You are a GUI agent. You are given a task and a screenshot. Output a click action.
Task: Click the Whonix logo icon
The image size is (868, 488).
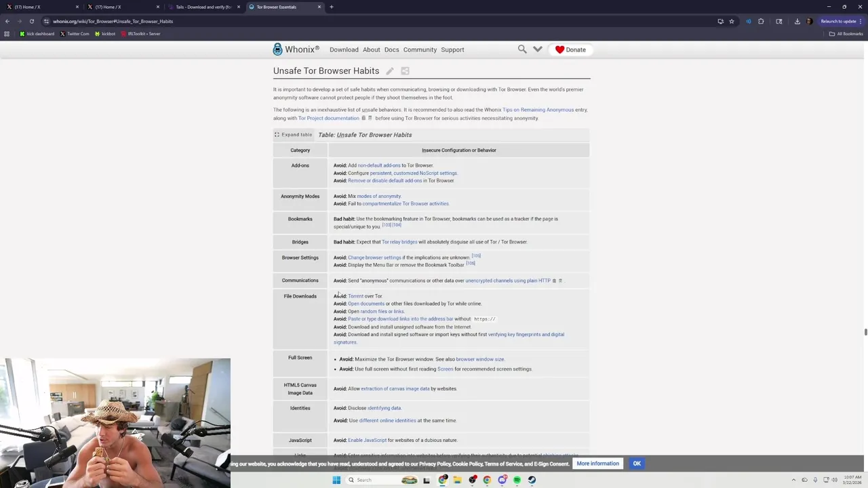tap(277, 49)
